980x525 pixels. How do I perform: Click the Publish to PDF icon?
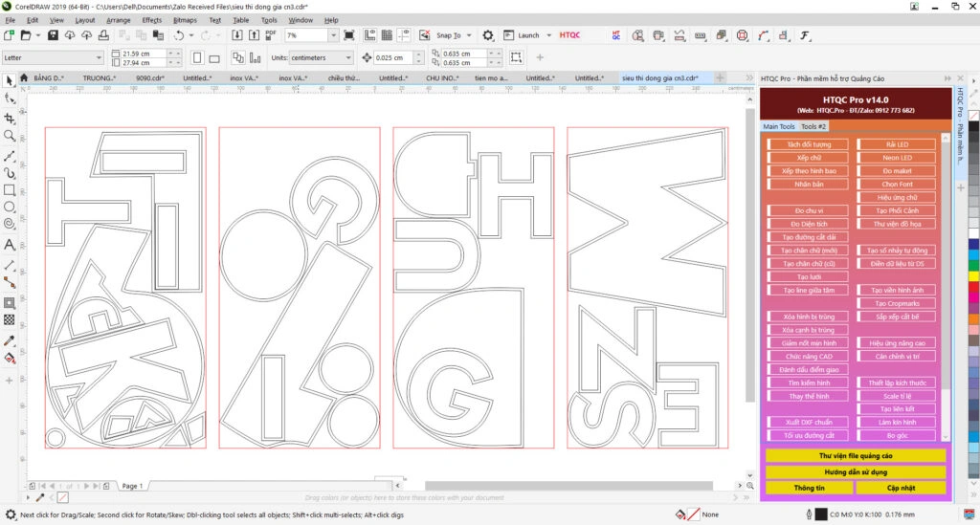click(x=270, y=35)
